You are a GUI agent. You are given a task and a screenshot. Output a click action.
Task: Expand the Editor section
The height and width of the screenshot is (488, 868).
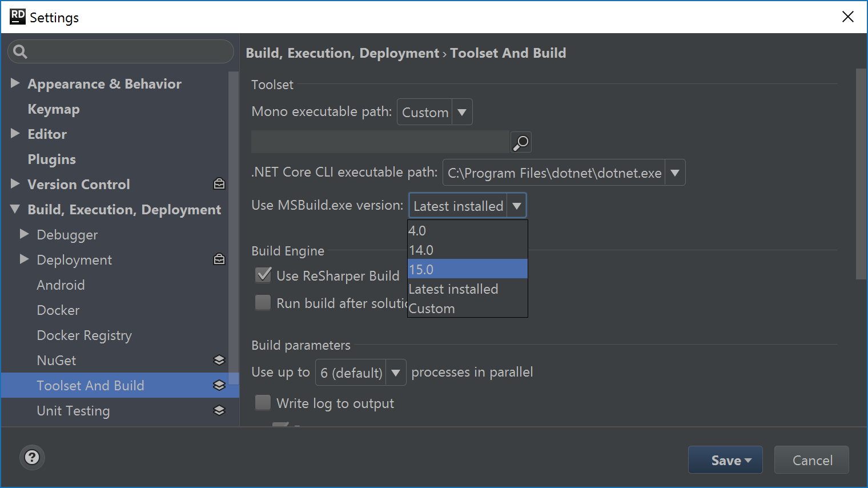(15, 134)
